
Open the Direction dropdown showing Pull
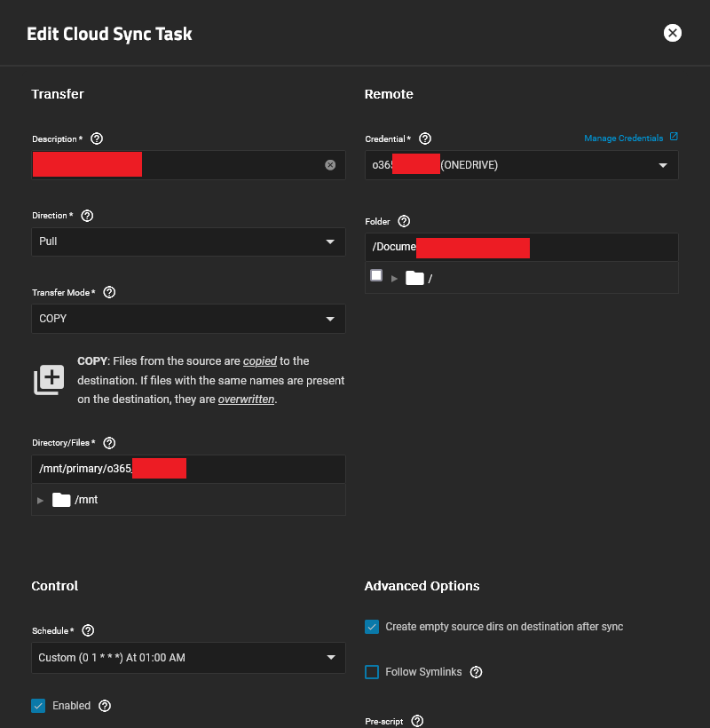[x=188, y=241]
